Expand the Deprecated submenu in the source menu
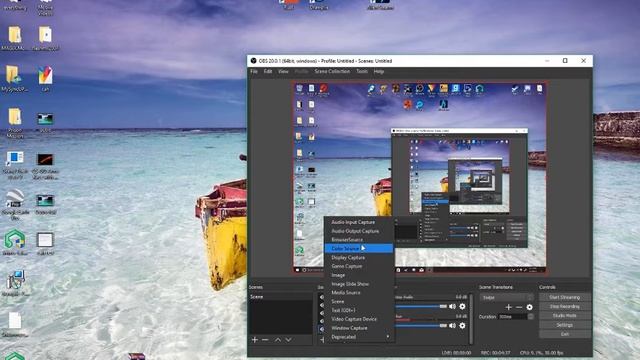Screen dimensions: 640x360 pos(359,337)
